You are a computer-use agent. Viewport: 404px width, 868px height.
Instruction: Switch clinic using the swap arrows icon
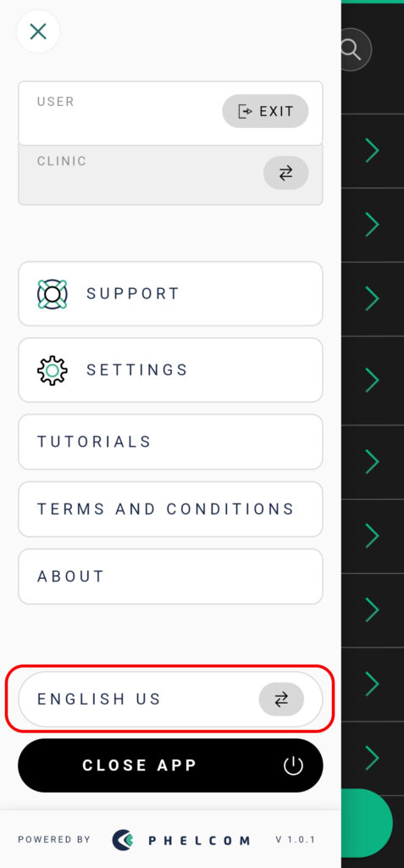(285, 173)
